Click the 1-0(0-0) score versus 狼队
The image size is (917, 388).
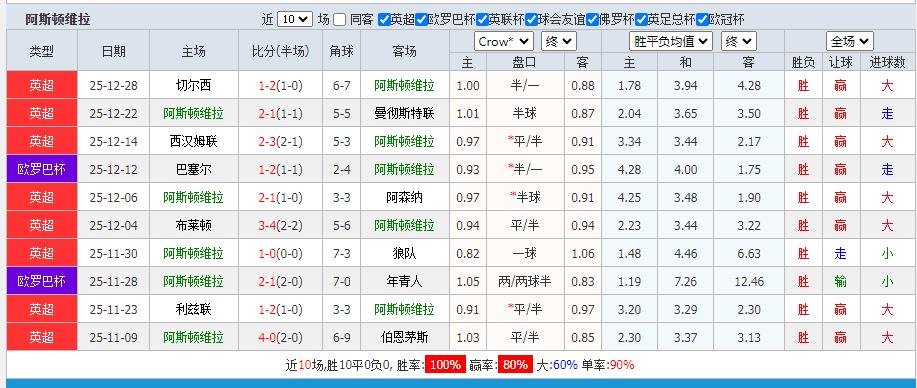tap(281, 253)
